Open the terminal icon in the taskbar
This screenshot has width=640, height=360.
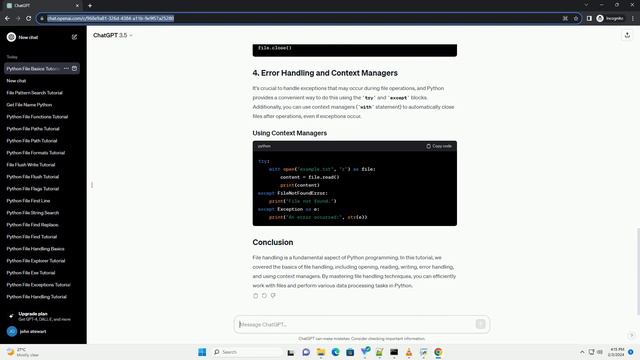pos(394,352)
